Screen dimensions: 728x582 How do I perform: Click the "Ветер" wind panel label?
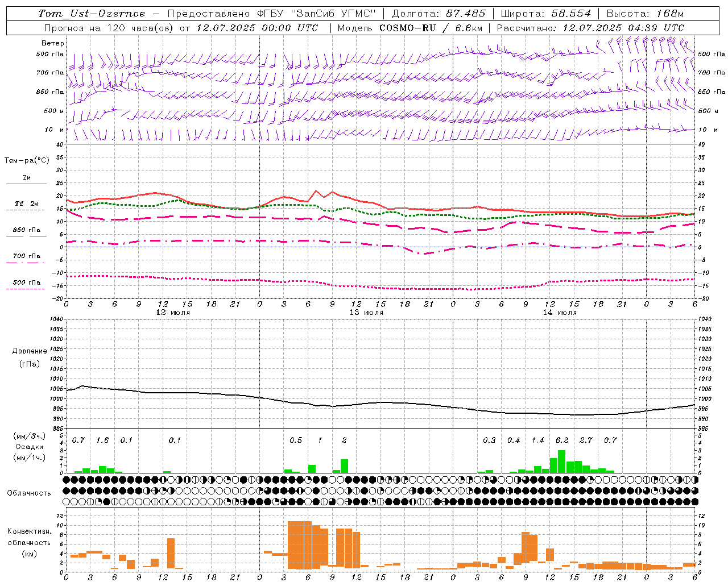click(53, 43)
